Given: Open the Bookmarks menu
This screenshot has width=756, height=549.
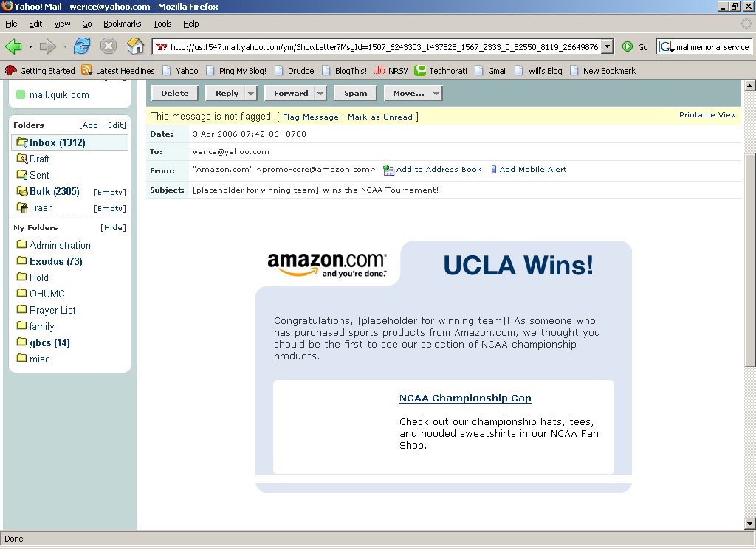Looking at the screenshot, I should [122, 24].
